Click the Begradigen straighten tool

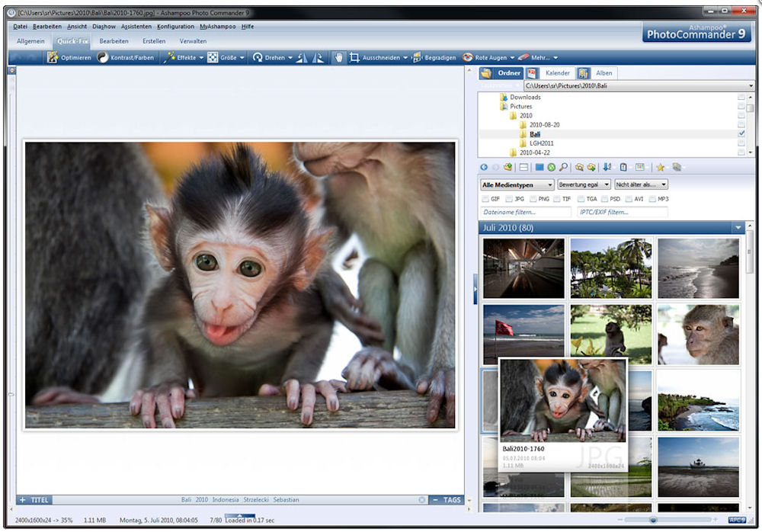pos(435,58)
